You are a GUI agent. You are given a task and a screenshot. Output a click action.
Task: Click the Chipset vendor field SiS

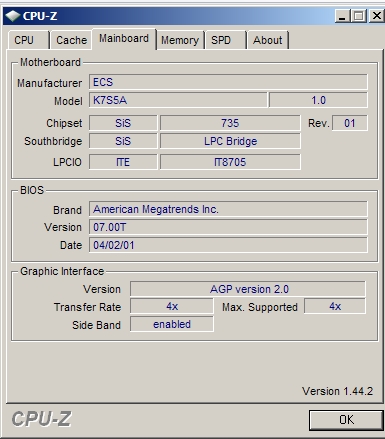coord(123,123)
